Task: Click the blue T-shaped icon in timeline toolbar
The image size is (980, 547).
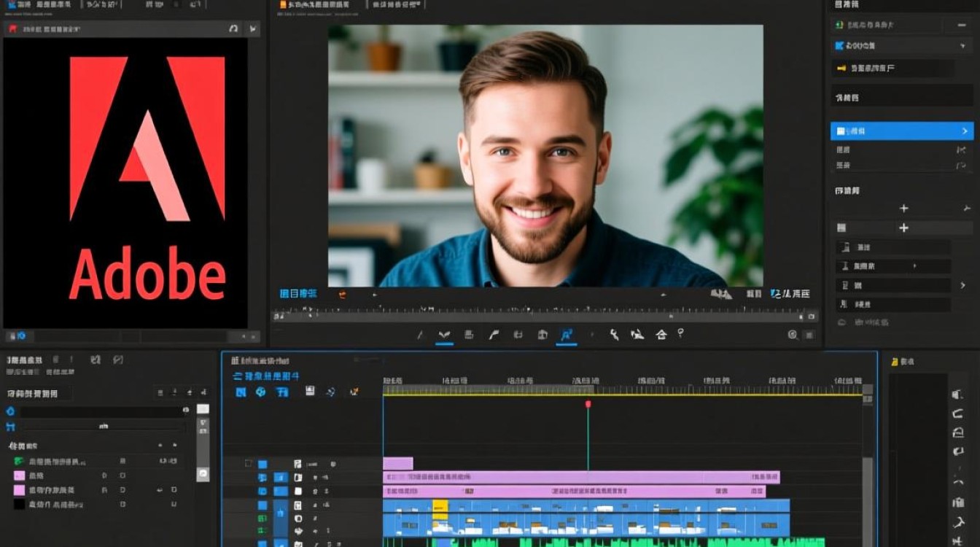Action: (x=282, y=392)
